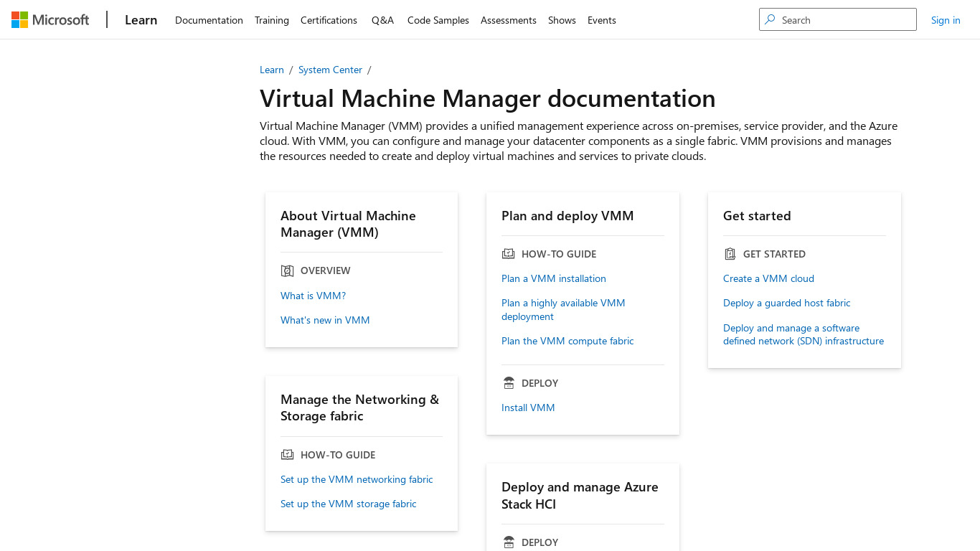This screenshot has width=980, height=551.
Task: Click the System Center breadcrumb link
Action: tap(330, 70)
